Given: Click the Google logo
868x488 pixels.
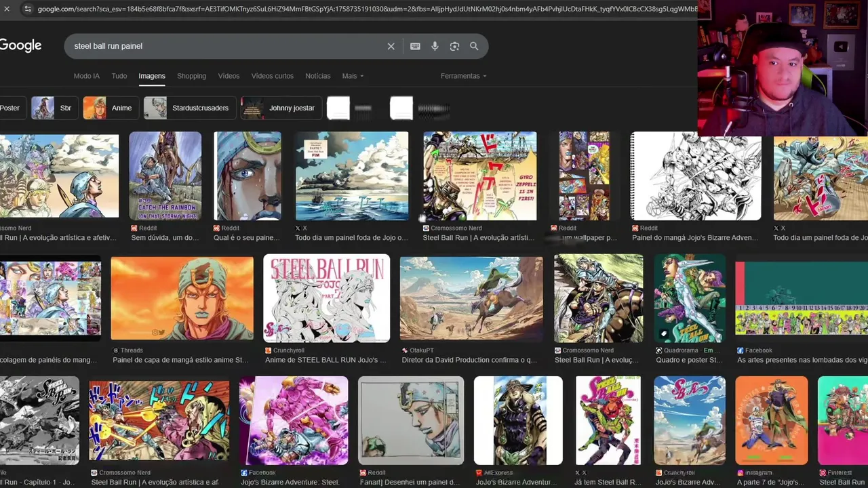Looking at the screenshot, I should coord(20,45).
